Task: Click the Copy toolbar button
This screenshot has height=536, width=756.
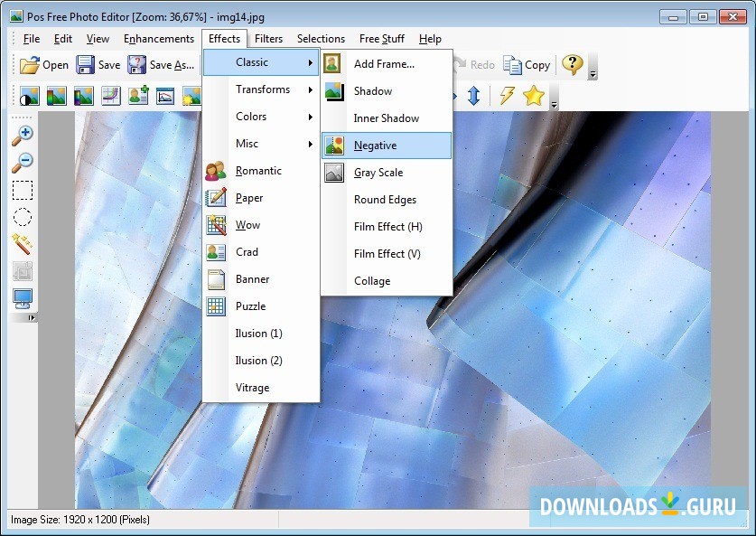Action: (x=527, y=65)
